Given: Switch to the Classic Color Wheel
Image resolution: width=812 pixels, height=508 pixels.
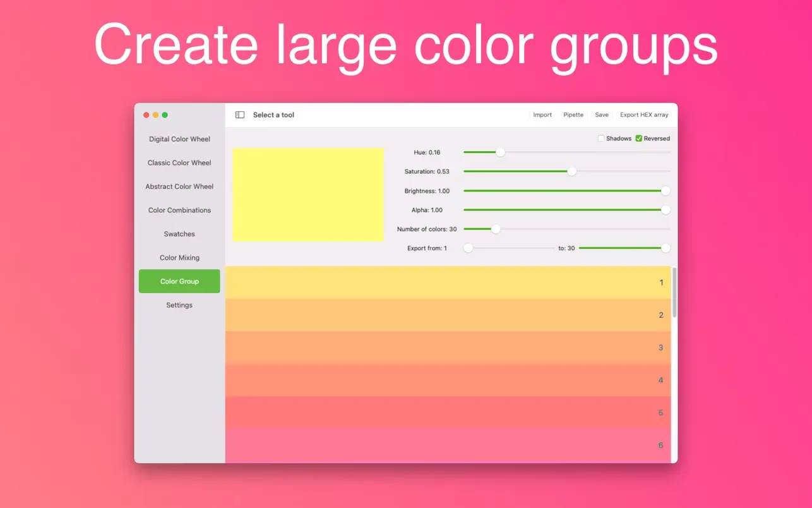Looking at the screenshot, I should point(179,162).
